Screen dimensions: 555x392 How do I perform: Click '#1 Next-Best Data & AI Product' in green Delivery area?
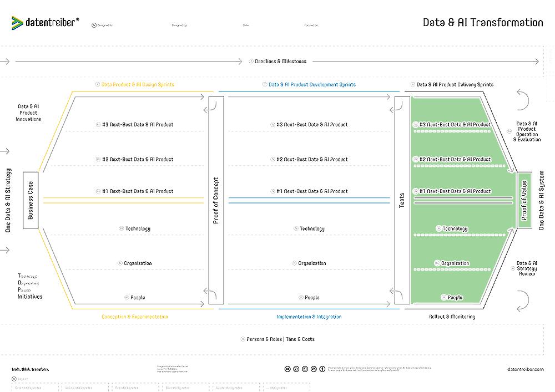455,191
